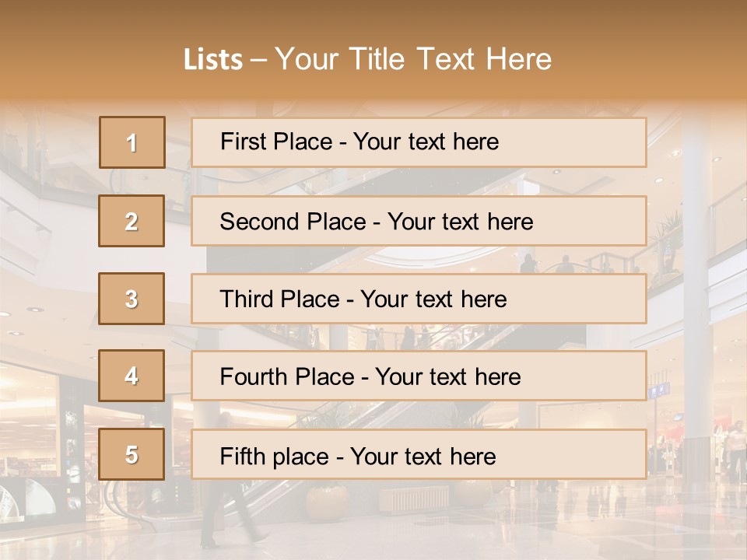Click the words 'Fifth place'
Image resolution: width=747 pixels, height=560 pixels.
click(x=275, y=457)
